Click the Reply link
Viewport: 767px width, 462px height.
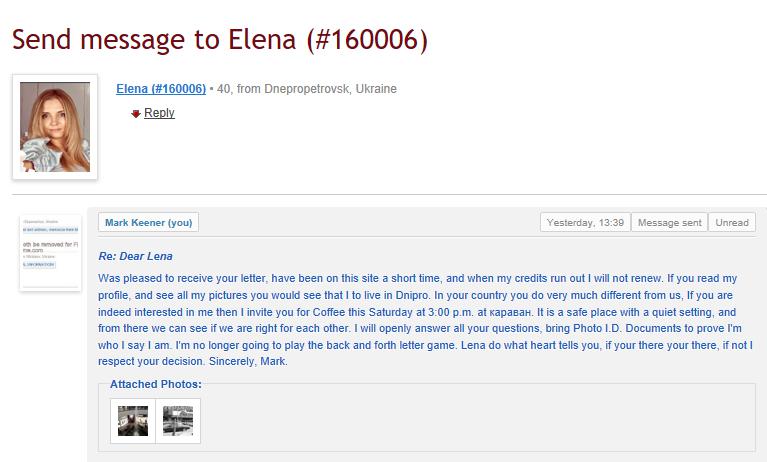[x=159, y=113]
